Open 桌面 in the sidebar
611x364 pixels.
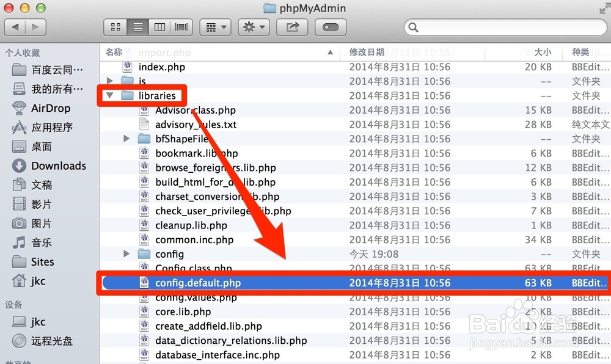coord(32,147)
